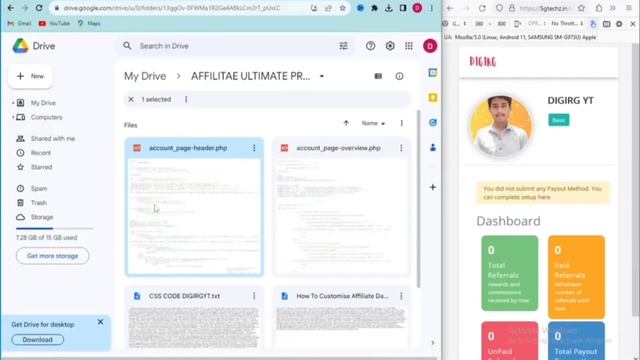Open menu for CSS CODE DIGIRGYT.txt

click(x=254, y=296)
